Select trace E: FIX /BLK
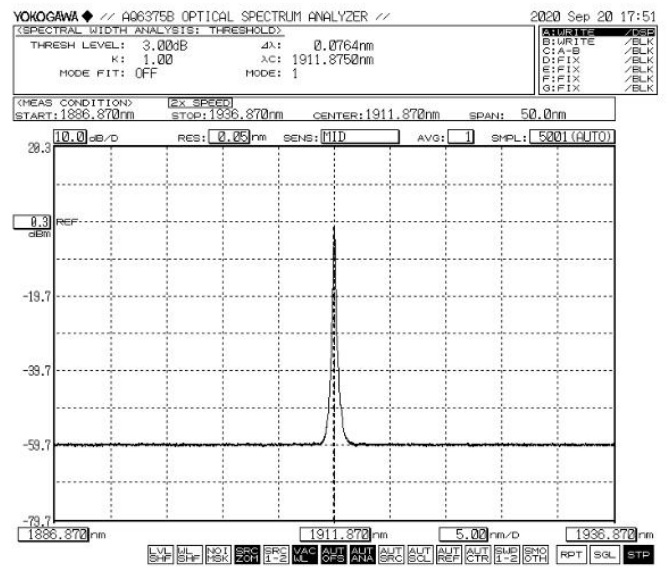 pos(598,70)
